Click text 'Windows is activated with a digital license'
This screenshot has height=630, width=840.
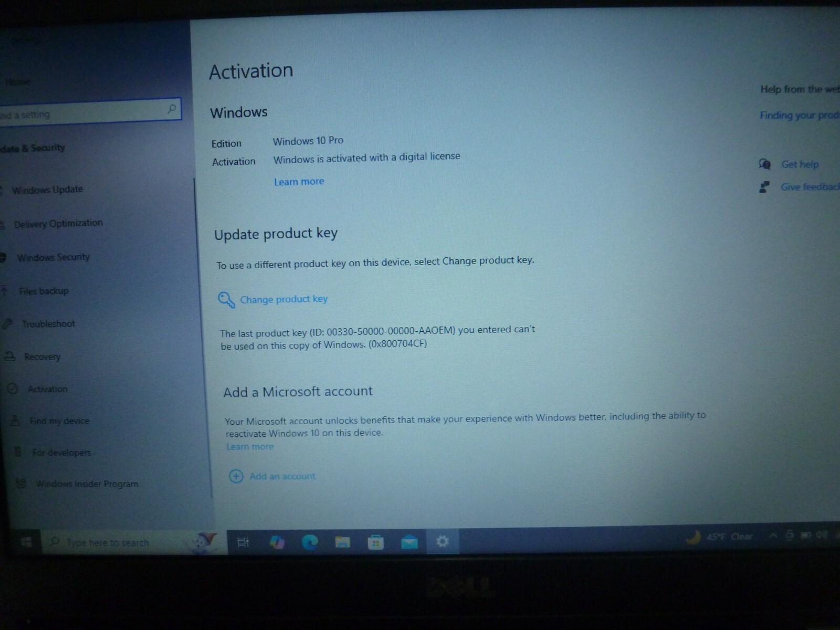click(x=366, y=157)
